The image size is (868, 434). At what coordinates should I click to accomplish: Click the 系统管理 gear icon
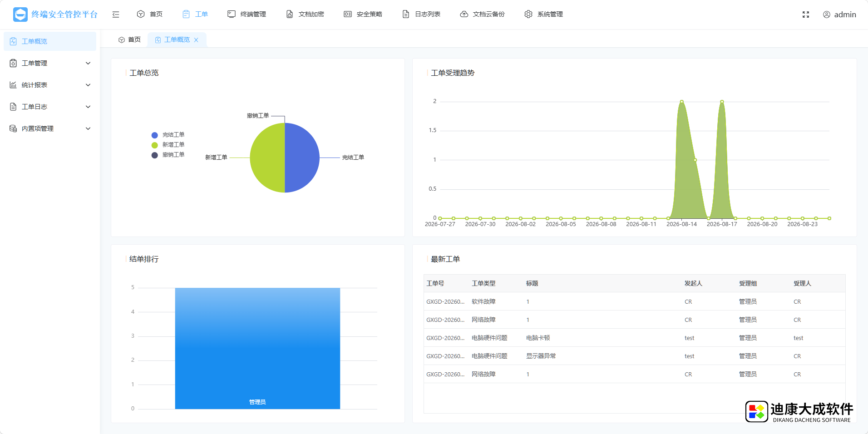coord(528,14)
